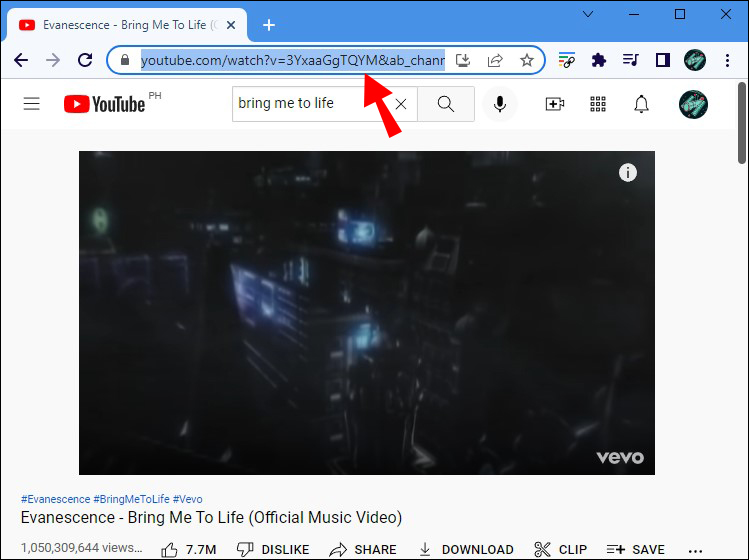Click the DOWNLOAD button
The width and height of the screenshot is (749, 560).
(466, 550)
